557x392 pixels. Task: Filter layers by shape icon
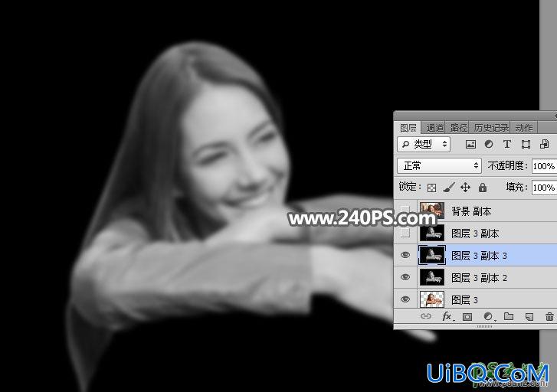tap(526, 144)
